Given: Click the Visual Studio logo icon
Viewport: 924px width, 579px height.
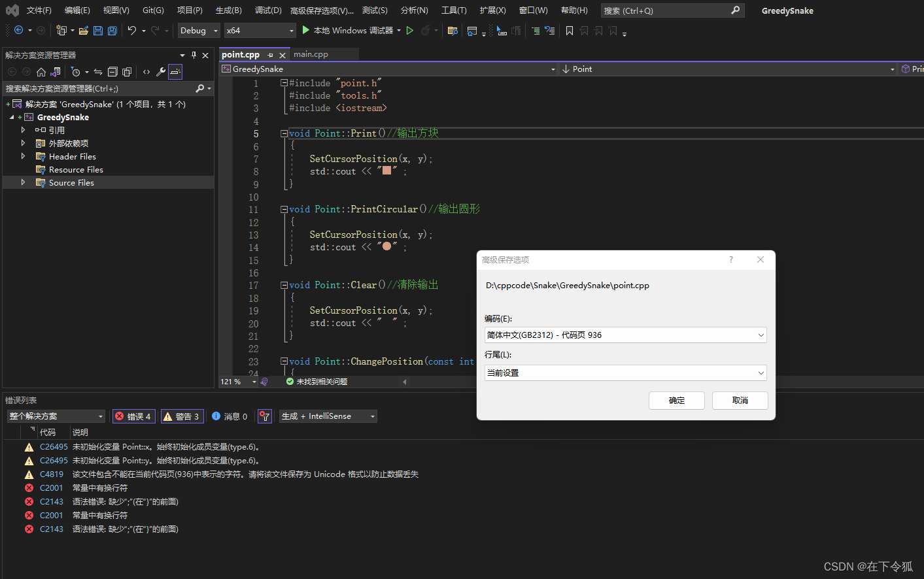Looking at the screenshot, I should point(12,10).
